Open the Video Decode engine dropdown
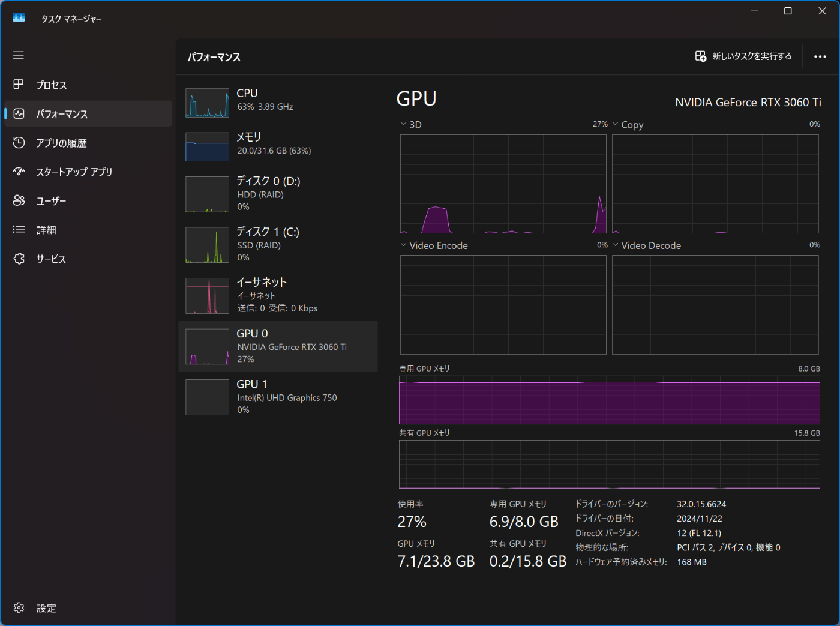Image resolution: width=840 pixels, height=626 pixels. (646, 245)
